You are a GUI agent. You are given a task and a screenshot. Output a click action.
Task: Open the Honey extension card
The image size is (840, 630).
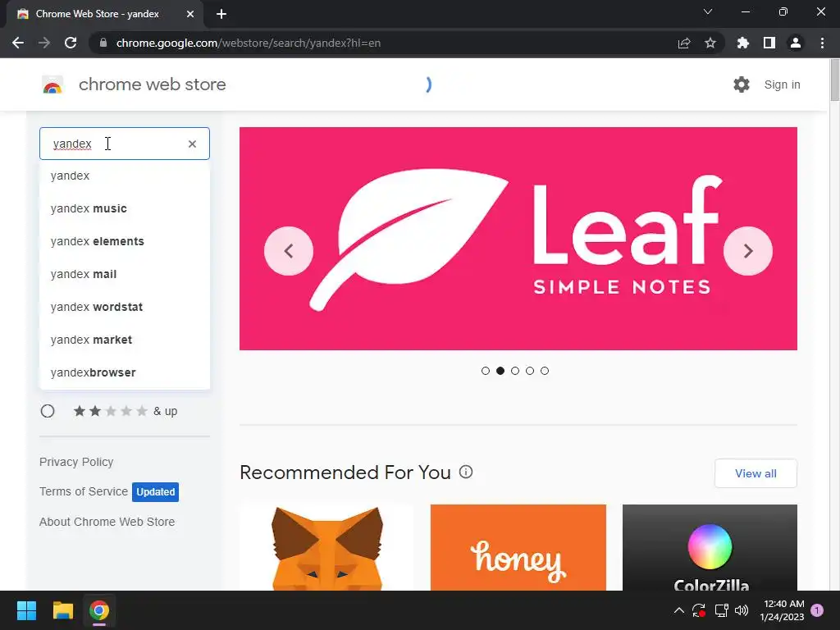point(518,547)
